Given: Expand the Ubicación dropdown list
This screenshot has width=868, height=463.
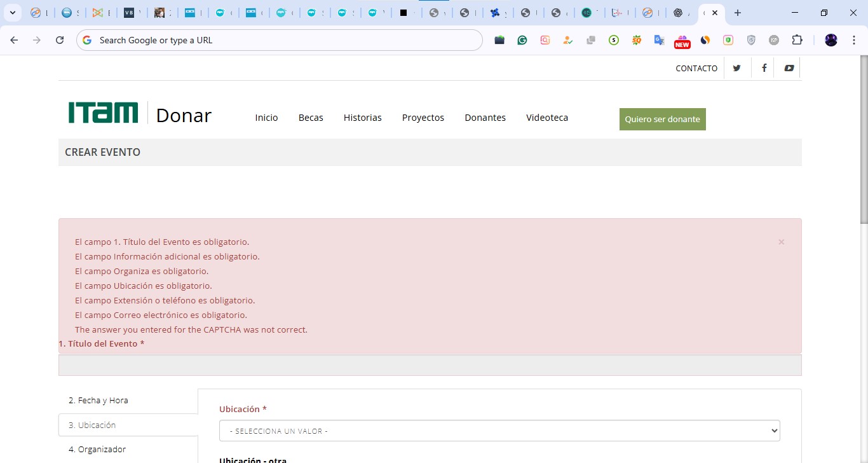Looking at the screenshot, I should point(499,431).
